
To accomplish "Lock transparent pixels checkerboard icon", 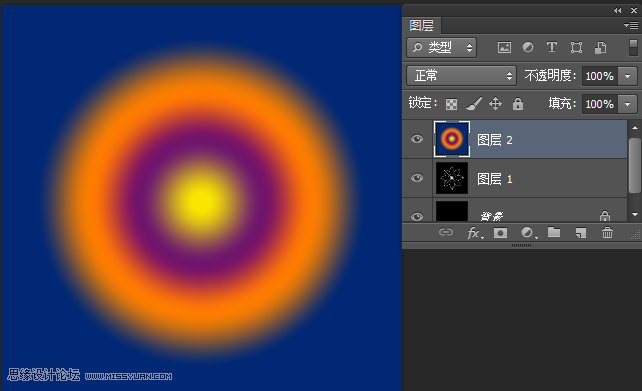I will [x=451, y=104].
